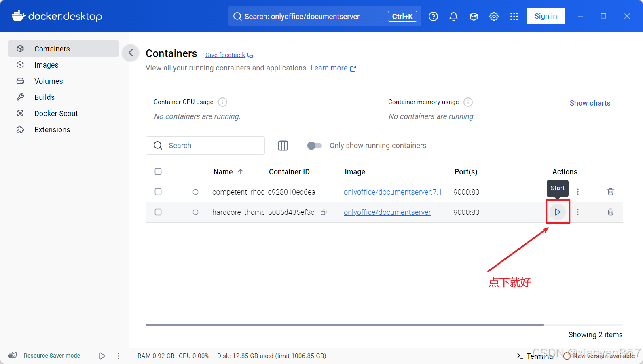Open the footer three-dot menu
The height and width of the screenshot is (364, 643).
(118, 356)
